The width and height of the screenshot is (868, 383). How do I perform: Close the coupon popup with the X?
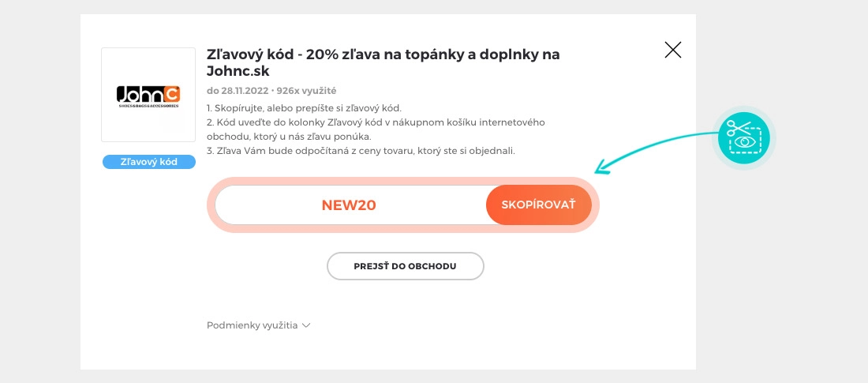point(673,51)
